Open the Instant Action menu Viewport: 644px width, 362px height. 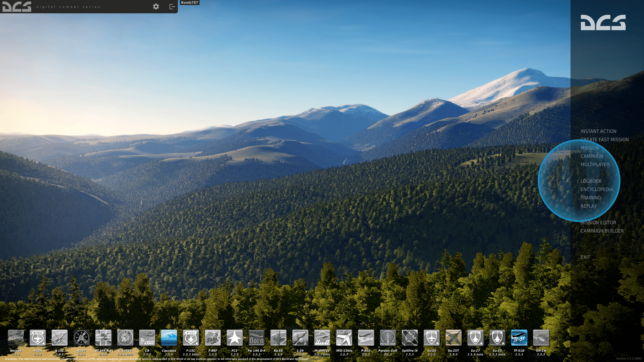[598, 131]
